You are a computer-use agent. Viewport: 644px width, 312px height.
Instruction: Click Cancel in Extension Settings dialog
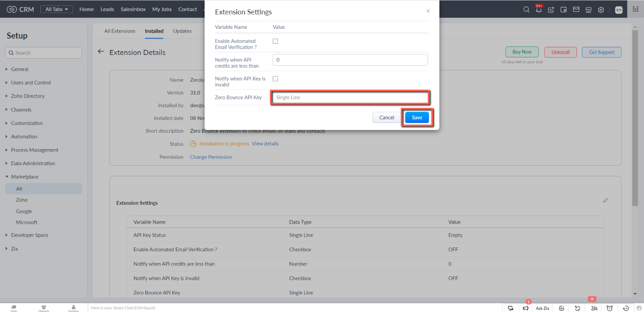tap(387, 118)
